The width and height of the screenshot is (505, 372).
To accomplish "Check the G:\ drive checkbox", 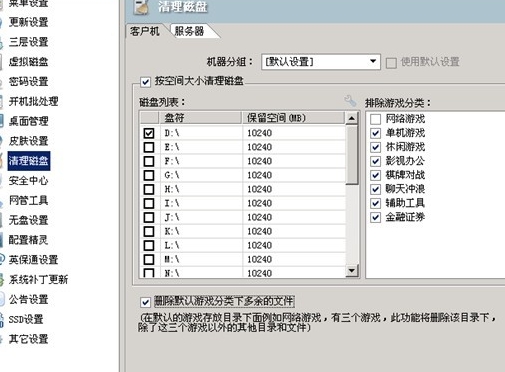I will tap(149, 175).
